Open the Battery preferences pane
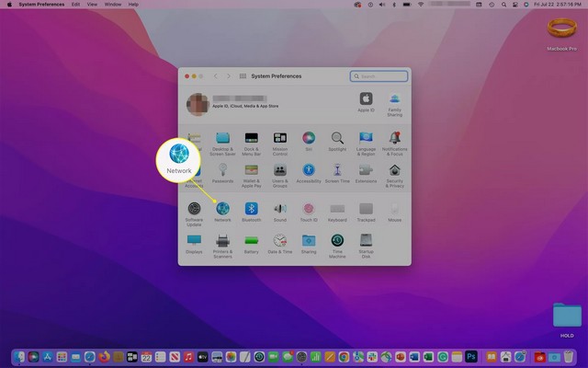The width and height of the screenshot is (588, 368). pos(251,242)
